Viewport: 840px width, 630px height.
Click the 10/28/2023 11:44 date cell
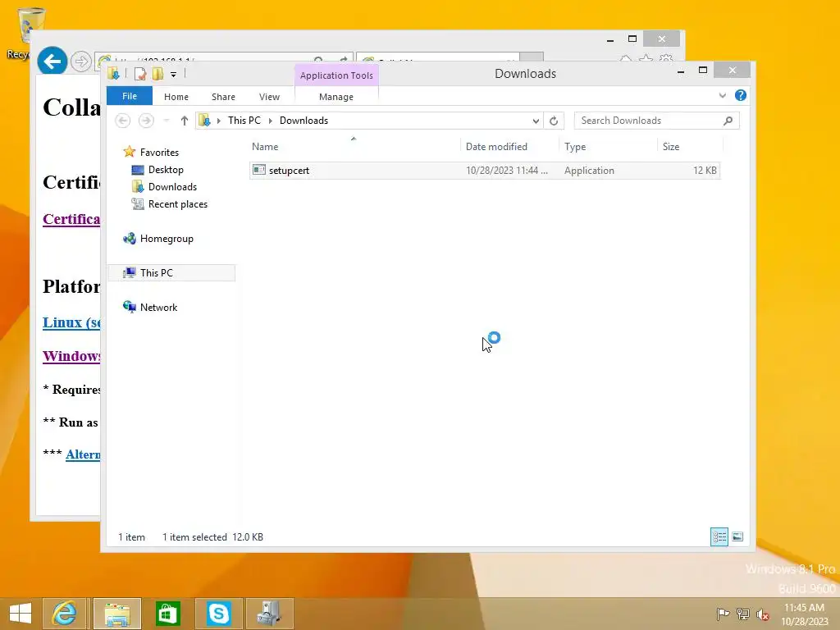pyautogui.click(x=507, y=171)
